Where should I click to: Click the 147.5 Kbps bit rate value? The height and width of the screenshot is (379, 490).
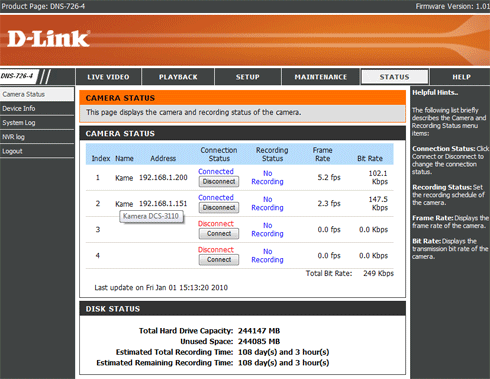tap(378, 204)
